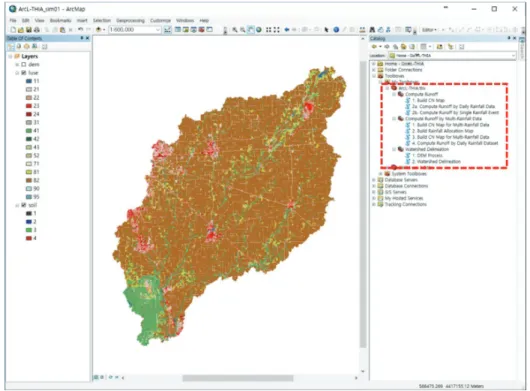
Task: Collapse Compute Runoff by Multi-Rainfall Data toolset
Action: (394, 119)
